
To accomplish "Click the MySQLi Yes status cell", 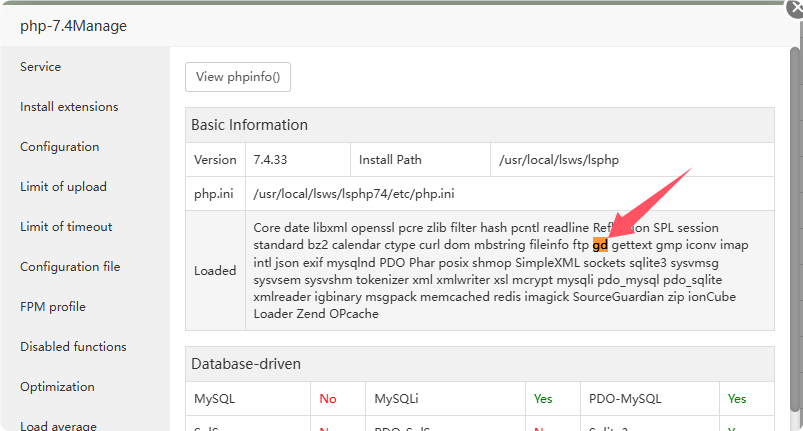I will pyautogui.click(x=543, y=399).
